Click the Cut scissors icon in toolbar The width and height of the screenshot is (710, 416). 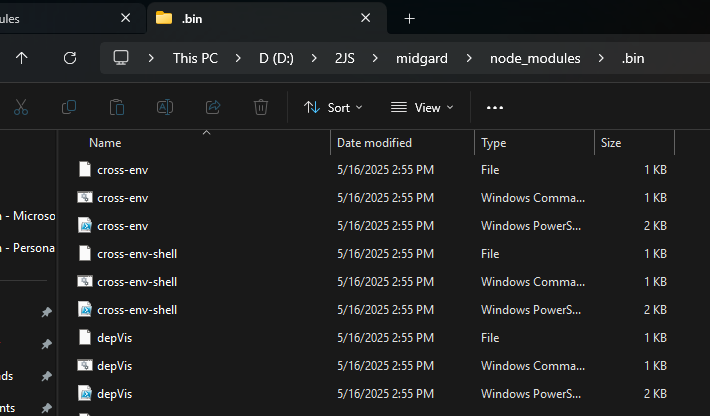21,107
